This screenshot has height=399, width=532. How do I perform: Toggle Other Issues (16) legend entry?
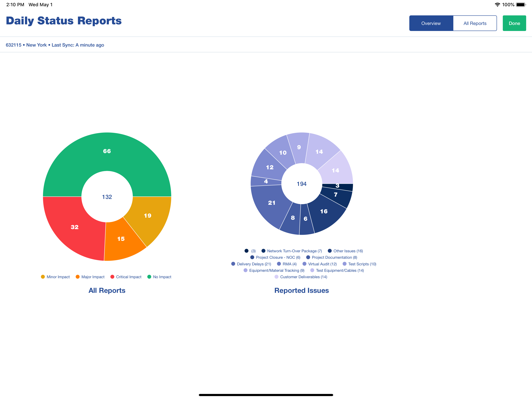click(345, 251)
